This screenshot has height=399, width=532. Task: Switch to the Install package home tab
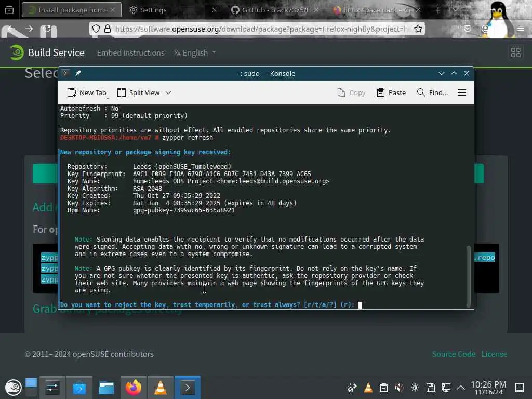[72, 10]
